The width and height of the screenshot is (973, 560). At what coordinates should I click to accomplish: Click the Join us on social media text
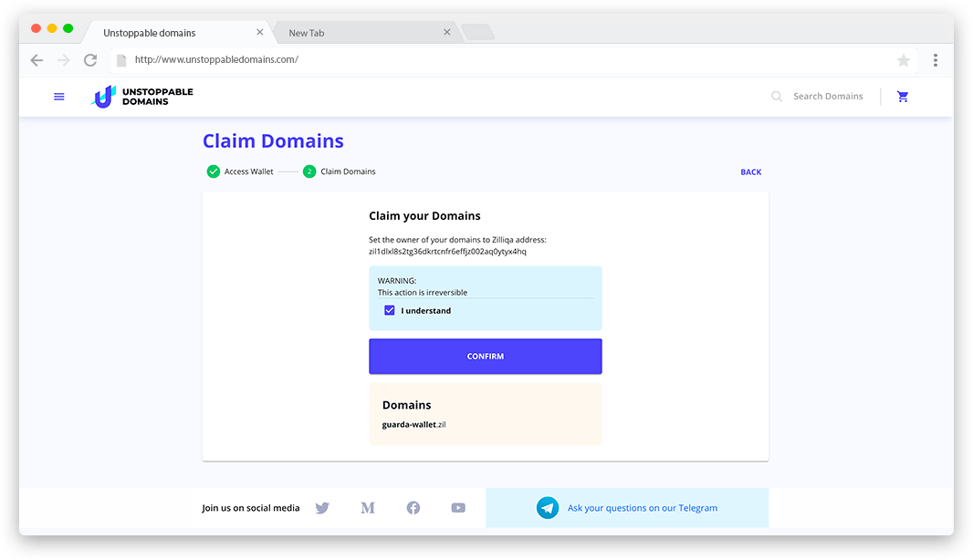point(251,508)
